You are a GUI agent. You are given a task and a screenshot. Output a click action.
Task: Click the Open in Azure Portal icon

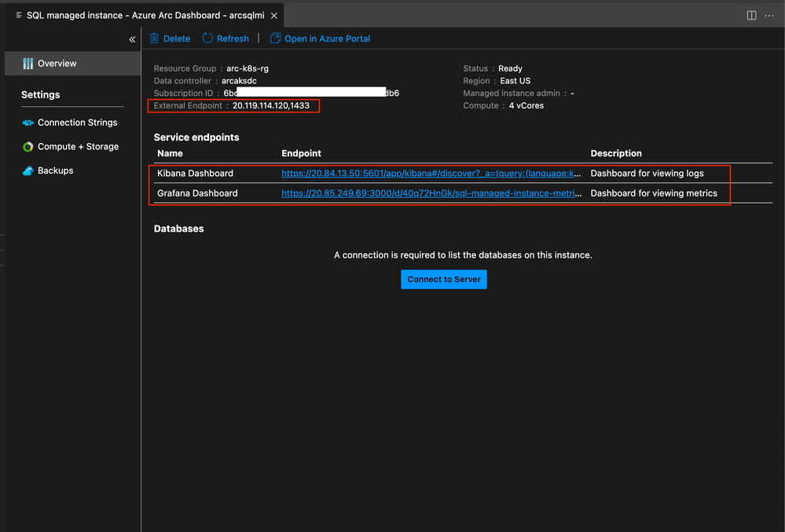click(x=275, y=38)
